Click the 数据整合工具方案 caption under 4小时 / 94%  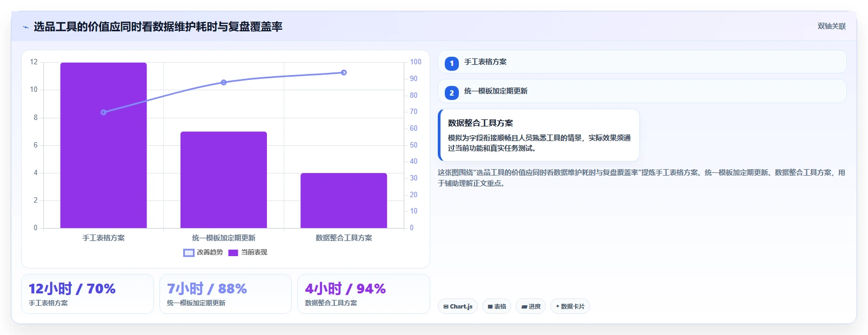[331, 303]
